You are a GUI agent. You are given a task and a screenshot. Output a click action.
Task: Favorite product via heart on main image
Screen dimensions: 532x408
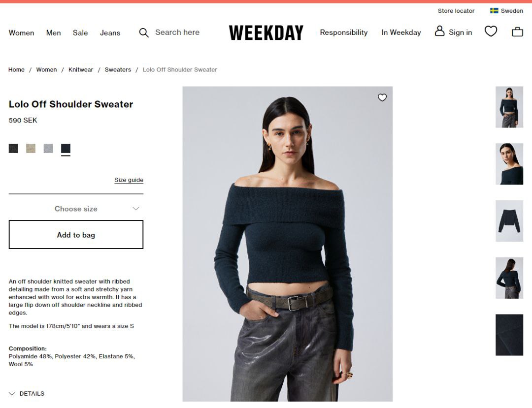[x=382, y=97]
